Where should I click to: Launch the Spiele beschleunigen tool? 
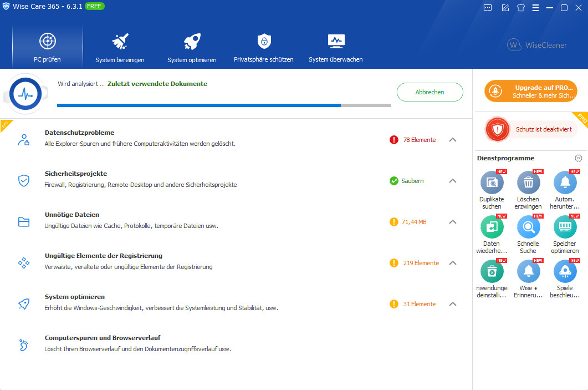[x=565, y=272]
